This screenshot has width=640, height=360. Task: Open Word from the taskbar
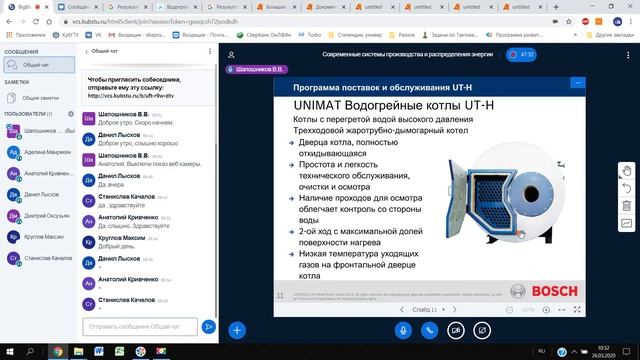[x=99, y=351]
